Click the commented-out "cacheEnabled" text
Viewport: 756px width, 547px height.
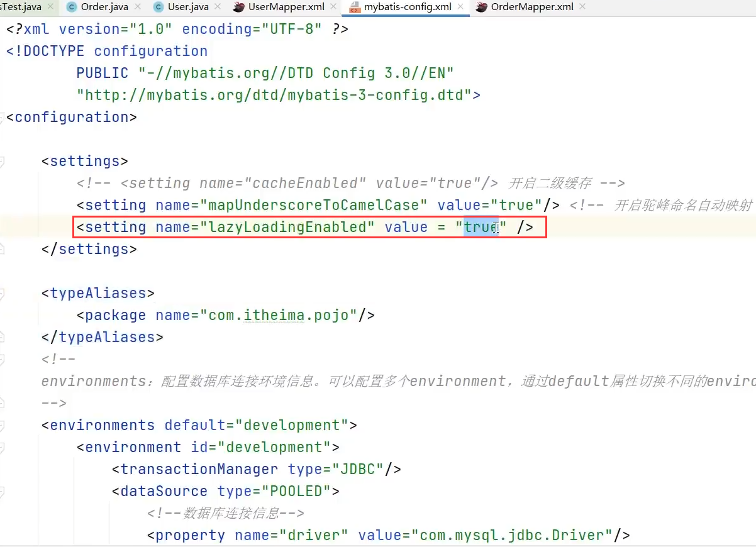click(x=309, y=183)
